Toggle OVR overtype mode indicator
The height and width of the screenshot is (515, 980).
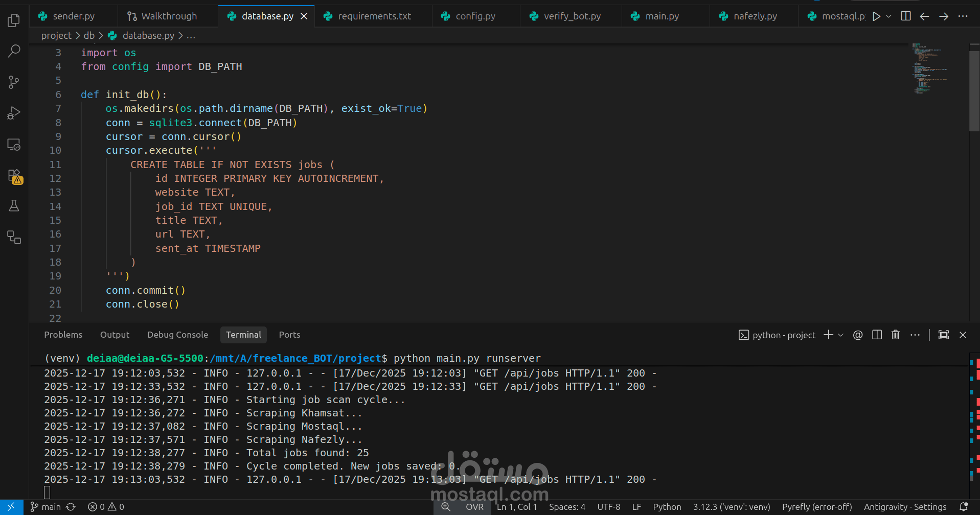click(x=474, y=507)
